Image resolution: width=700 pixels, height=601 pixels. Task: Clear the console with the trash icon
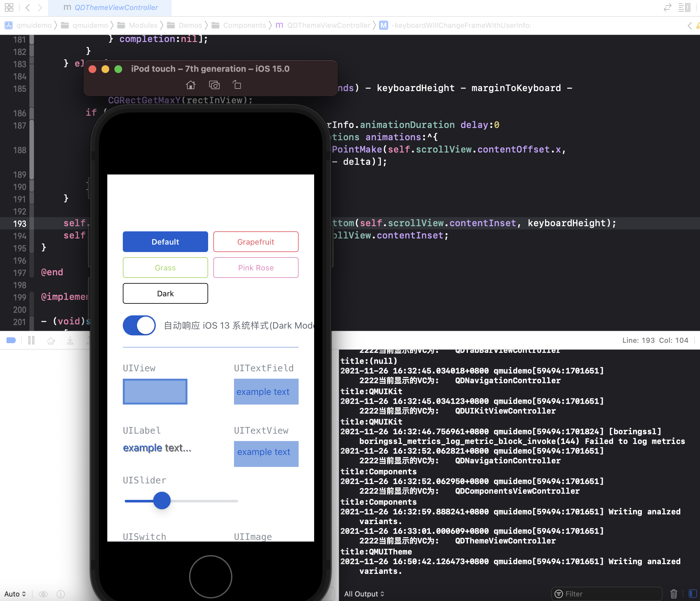[x=673, y=594]
